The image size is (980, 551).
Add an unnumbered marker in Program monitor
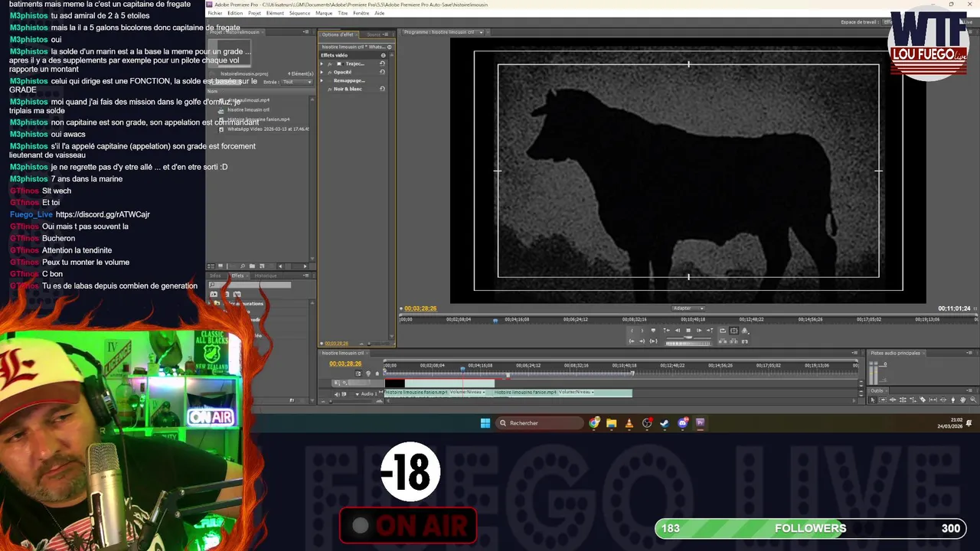(653, 331)
